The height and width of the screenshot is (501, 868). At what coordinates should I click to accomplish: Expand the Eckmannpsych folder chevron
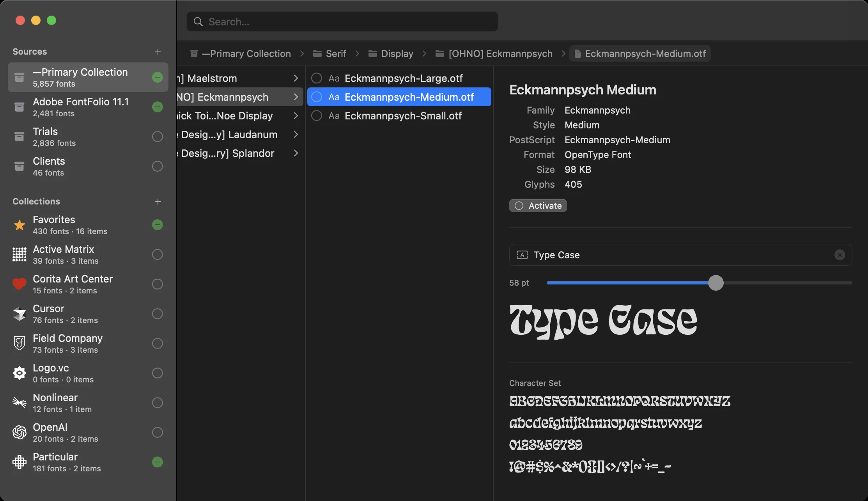coord(296,97)
